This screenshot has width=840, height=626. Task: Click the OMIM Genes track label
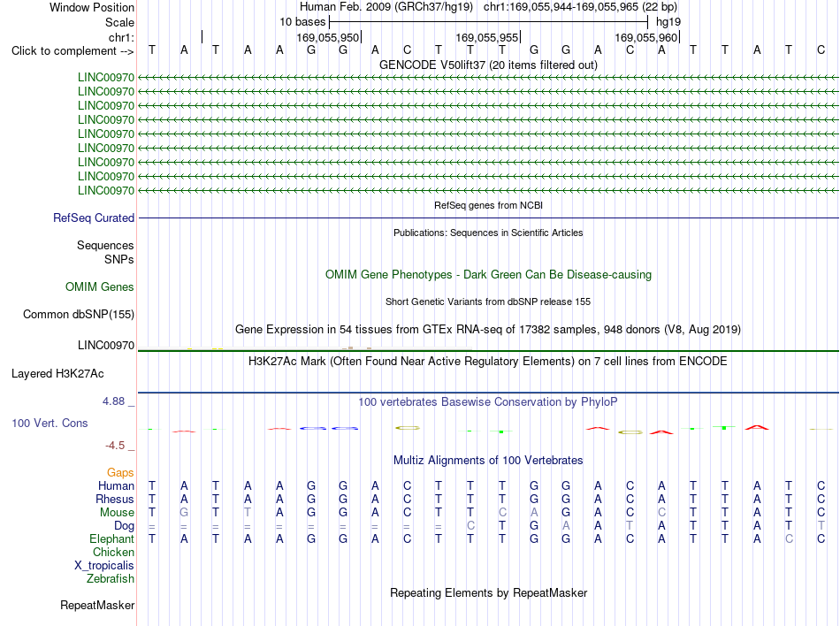(x=99, y=287)
